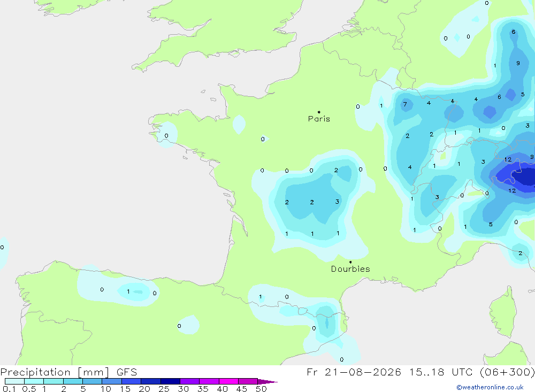Click the '45' legend scale label
This screenshot has height=392, width=535.
click(x=242, y=389)
